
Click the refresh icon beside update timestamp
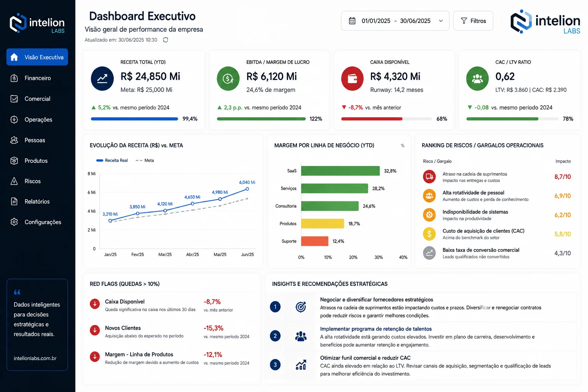(x=165, y=40)
